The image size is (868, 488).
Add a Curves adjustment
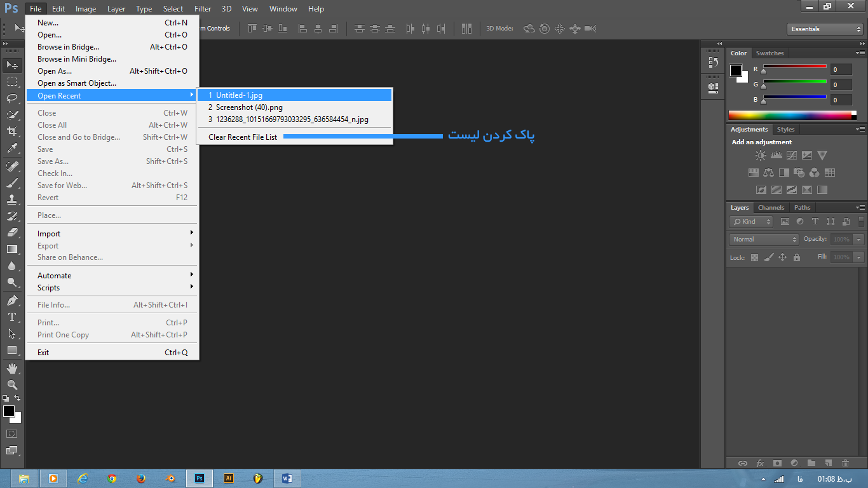pos(791,155)
